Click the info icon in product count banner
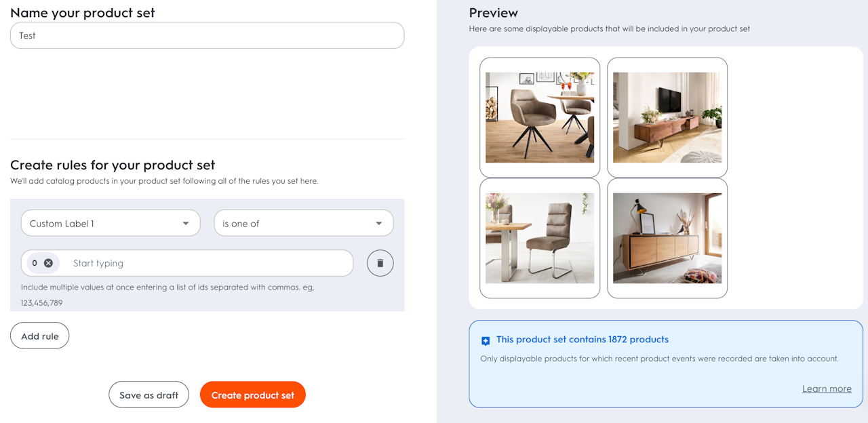The height and width of the screenshot is (423, 868). coord(486,340)
